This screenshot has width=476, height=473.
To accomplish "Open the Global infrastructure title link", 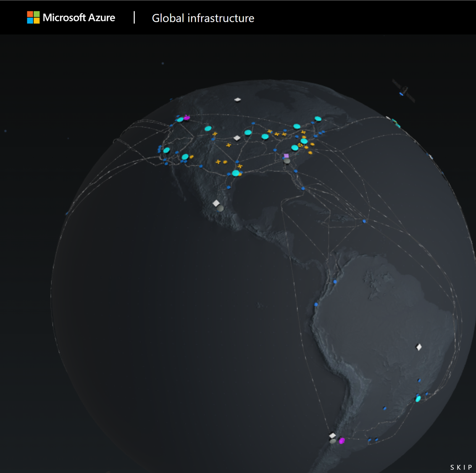I will [x=203, y=18].
